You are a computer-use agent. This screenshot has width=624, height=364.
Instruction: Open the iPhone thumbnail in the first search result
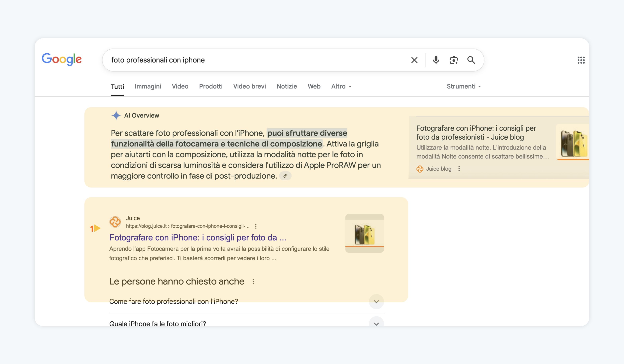pyautogui.click(x=365, y=233)
